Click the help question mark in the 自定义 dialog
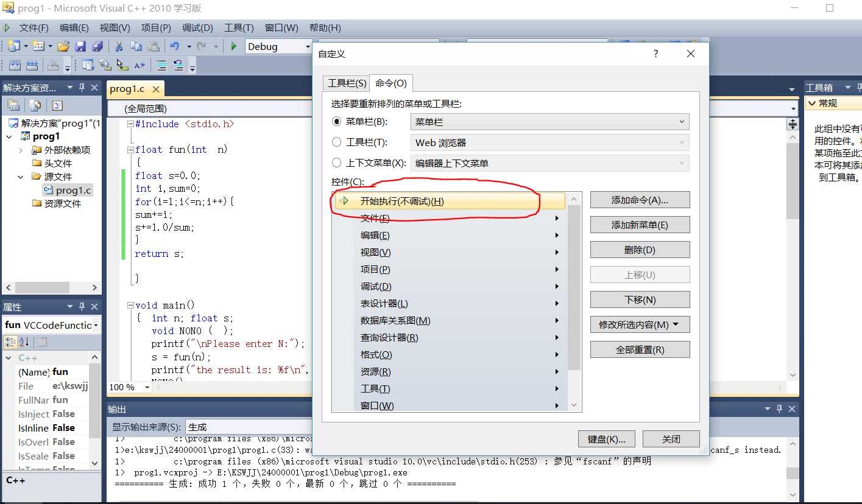 click(655, 54)
